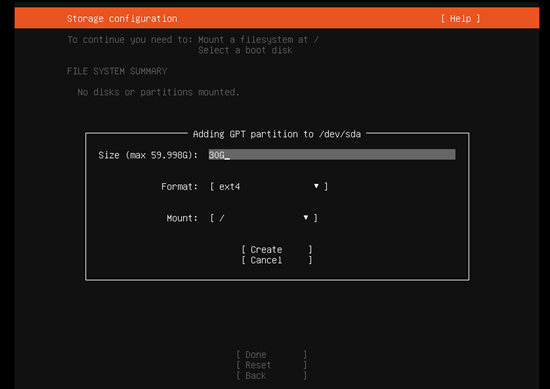Click the Size input field containing 30G
Viewport: 550px width, 389px height.
(332, 155)
